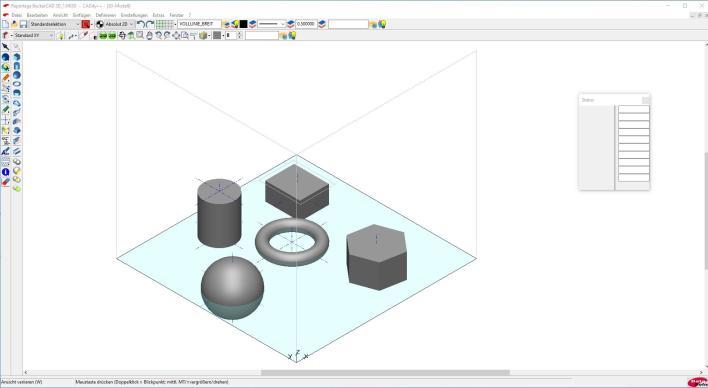
Task: Toggle the light bulb beside Standard XY
Action: (x=61, y=36)
